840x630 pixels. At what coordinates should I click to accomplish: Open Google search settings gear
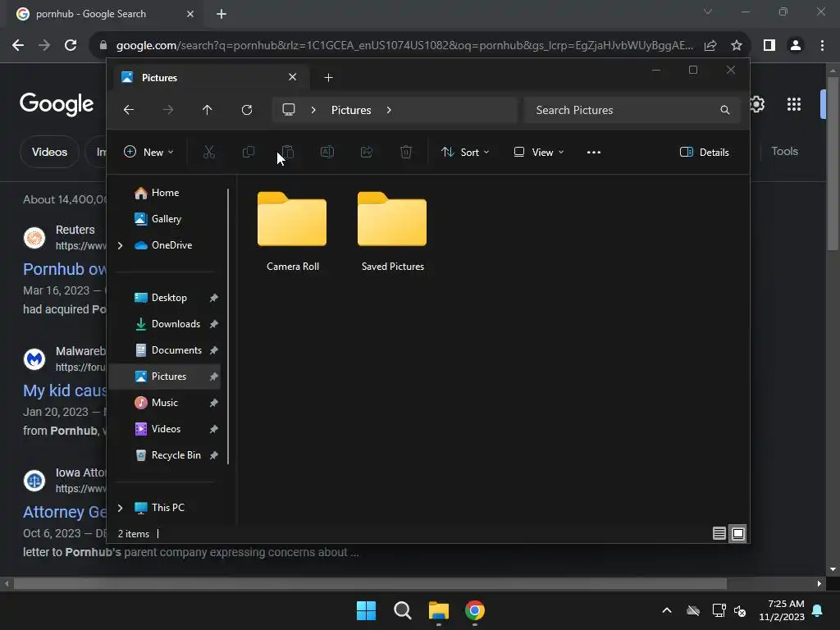click(757, 104)
